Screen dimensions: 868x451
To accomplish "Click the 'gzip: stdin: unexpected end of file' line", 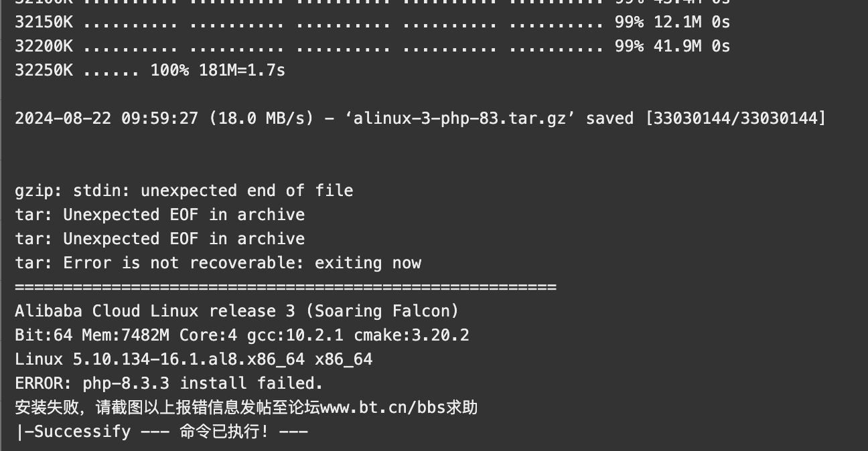I will (x=184, y=191).
